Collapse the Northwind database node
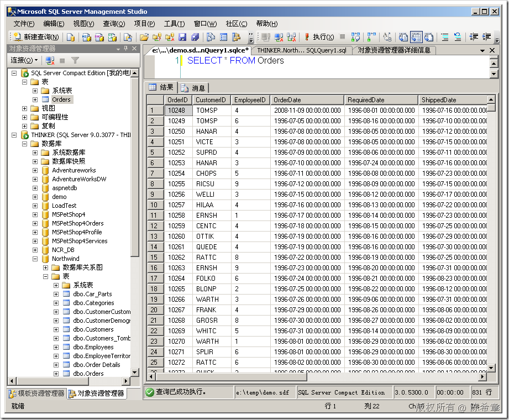The image size is (509, 420). pyautogui.click(x=35, y=259)
